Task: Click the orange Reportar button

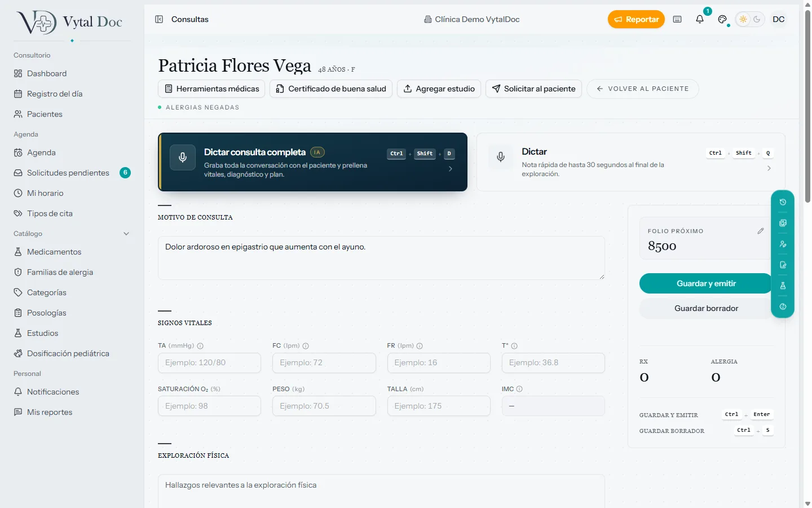Action: click(636, 19)
